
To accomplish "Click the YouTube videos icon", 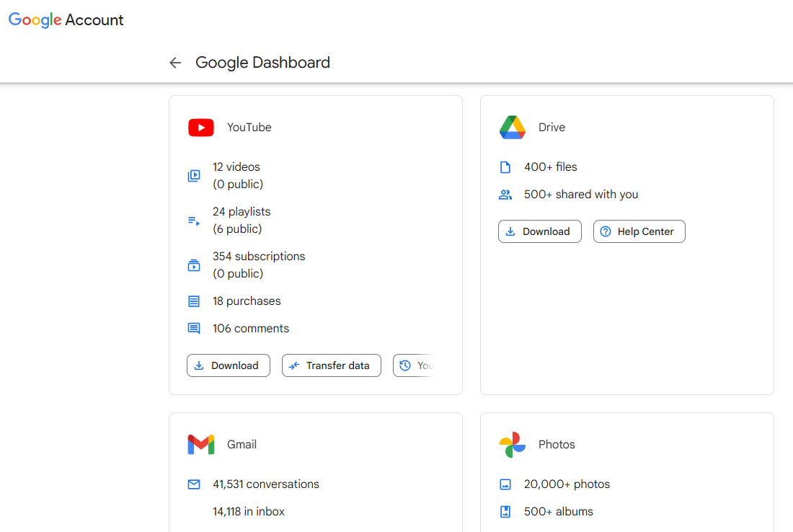I will (x=194, y=176).
